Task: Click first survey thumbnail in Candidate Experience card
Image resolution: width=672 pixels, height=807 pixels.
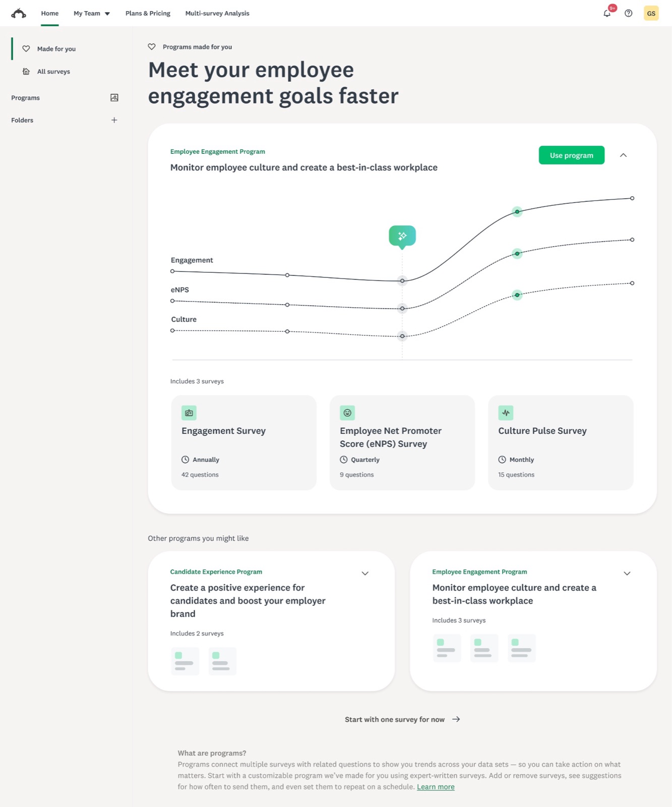Action: coord(185,661)
